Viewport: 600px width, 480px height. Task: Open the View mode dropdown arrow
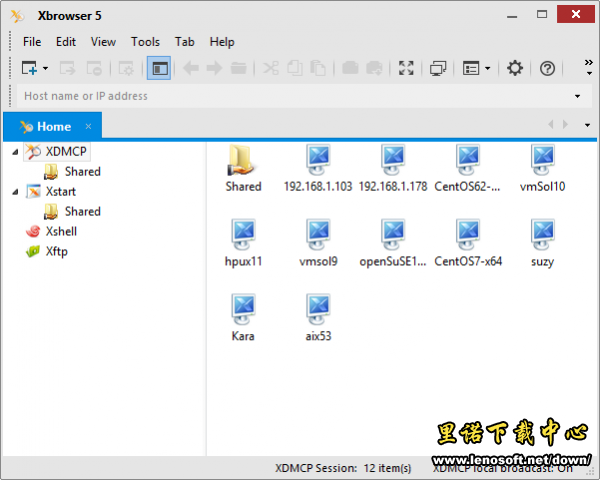pos(488,69)
